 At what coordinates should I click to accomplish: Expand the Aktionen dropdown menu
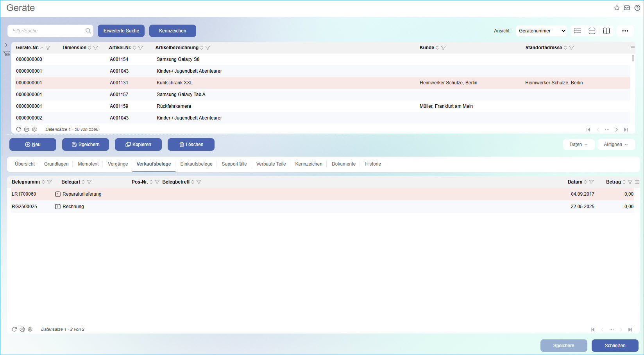(x=616, y=144)
